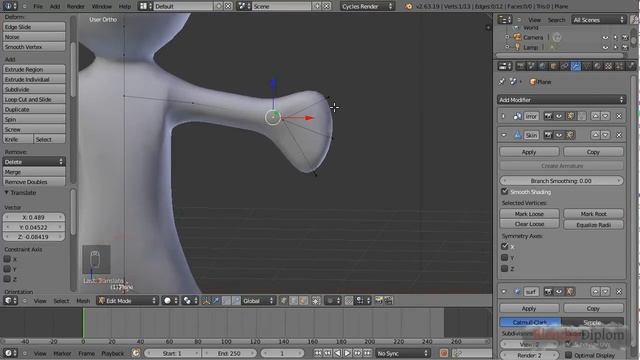This screenshot has height=360, width=640.
Task: Open the Modifiers properties tab
Action: pos(576,66)
